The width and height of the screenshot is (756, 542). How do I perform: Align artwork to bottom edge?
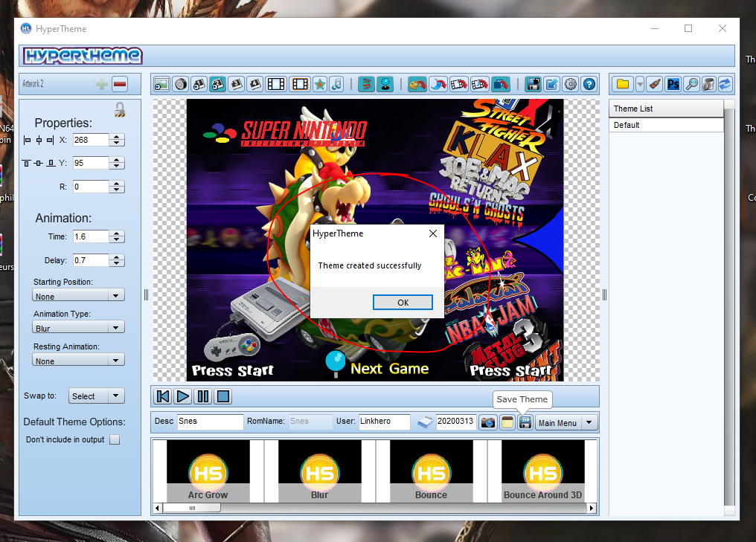click(51, 164)
